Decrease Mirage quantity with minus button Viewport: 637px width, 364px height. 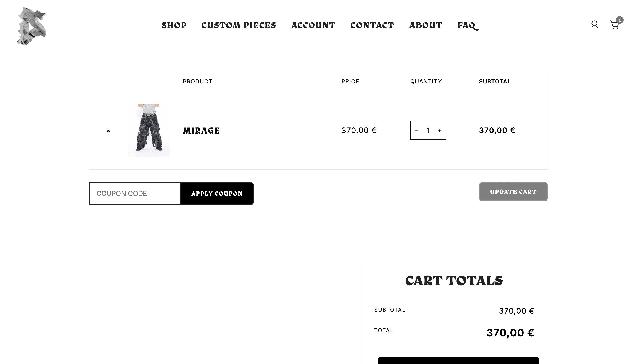(x=416, y=131)
